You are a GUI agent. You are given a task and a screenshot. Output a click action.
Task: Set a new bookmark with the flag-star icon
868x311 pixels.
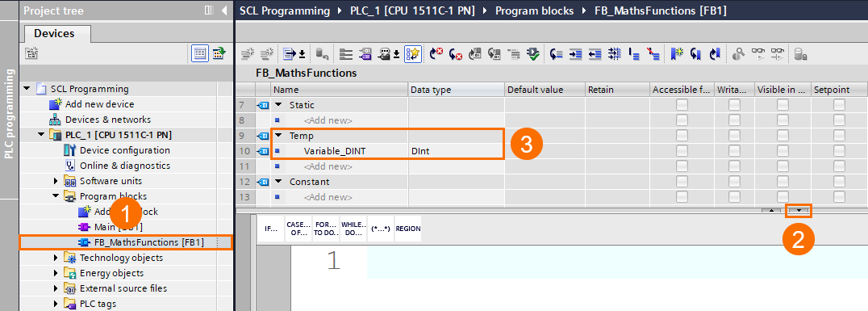[677, 54]
